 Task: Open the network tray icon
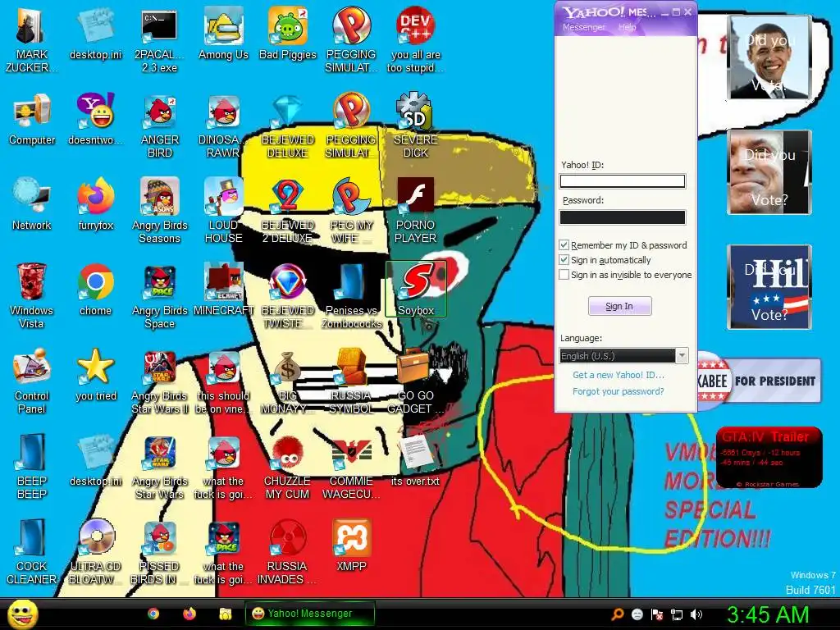click(x=677, y=614)
